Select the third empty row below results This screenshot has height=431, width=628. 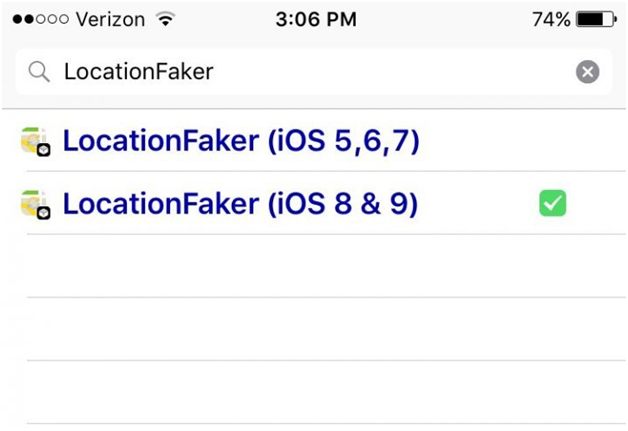pos(320,391)
